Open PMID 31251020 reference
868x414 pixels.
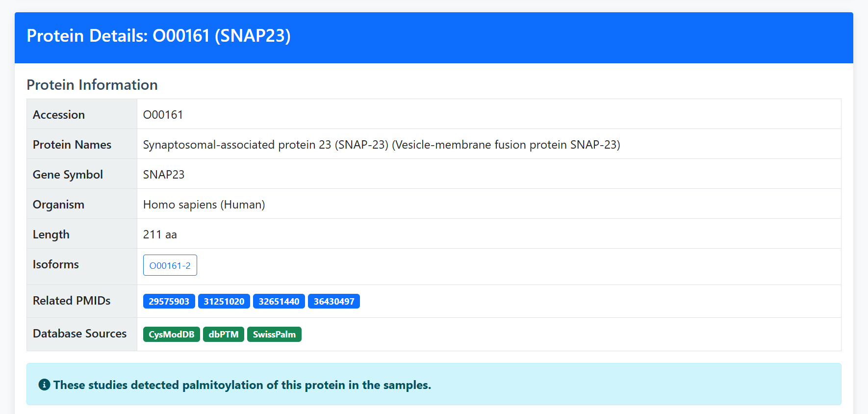[x=224, y=301]
